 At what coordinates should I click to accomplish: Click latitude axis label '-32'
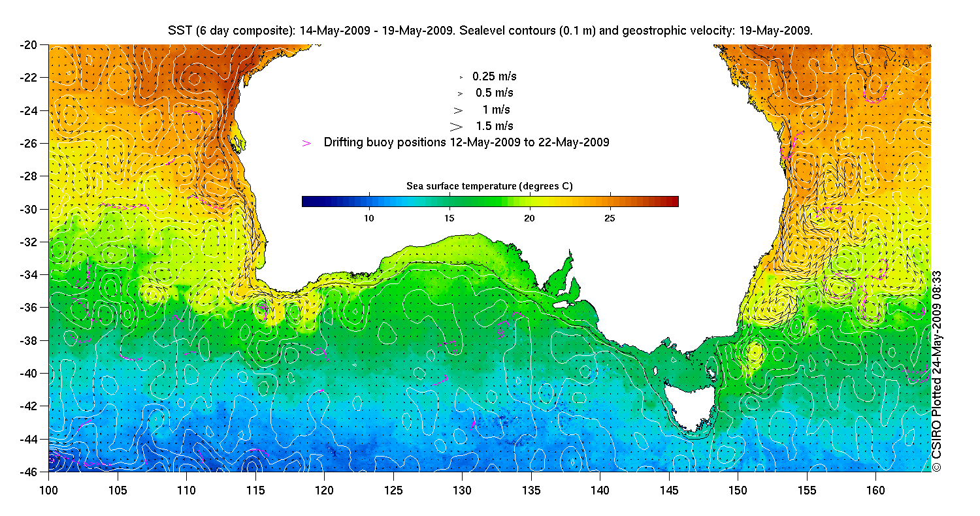(x=30, y=242)
